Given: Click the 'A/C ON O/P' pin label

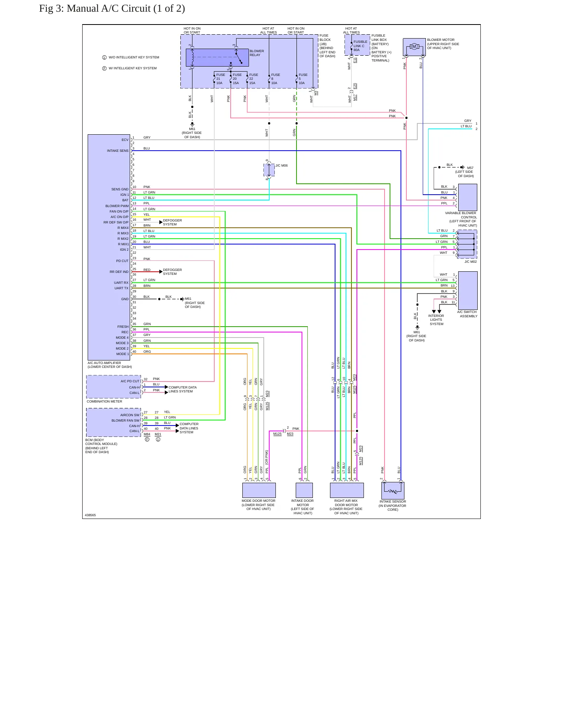Looking at the screenshot, I should [119, 217].
